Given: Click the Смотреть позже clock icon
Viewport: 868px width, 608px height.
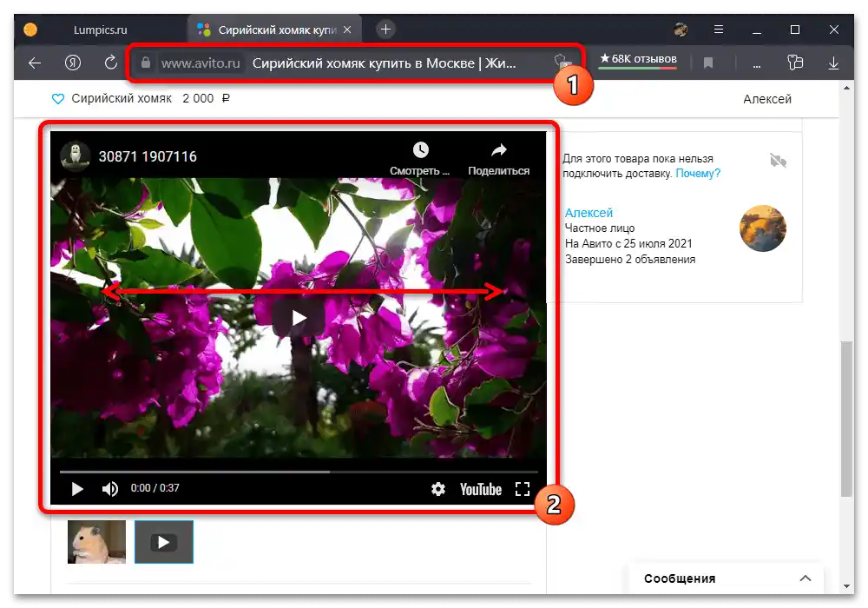Looking at the screenshot, I should (420, 150).
